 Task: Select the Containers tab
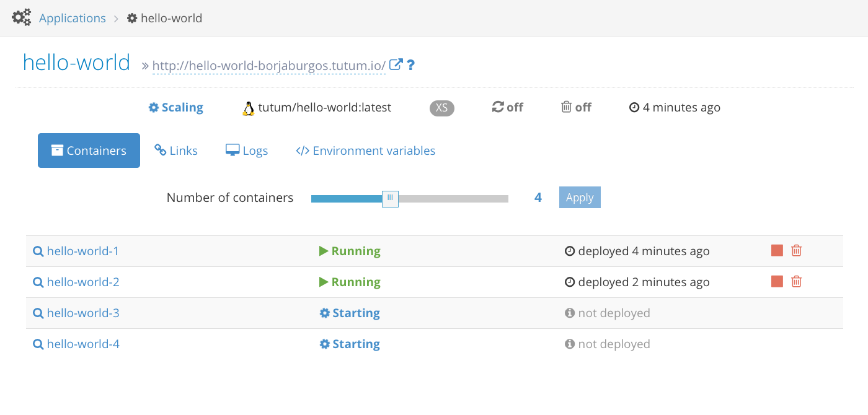tap(89, 151)
